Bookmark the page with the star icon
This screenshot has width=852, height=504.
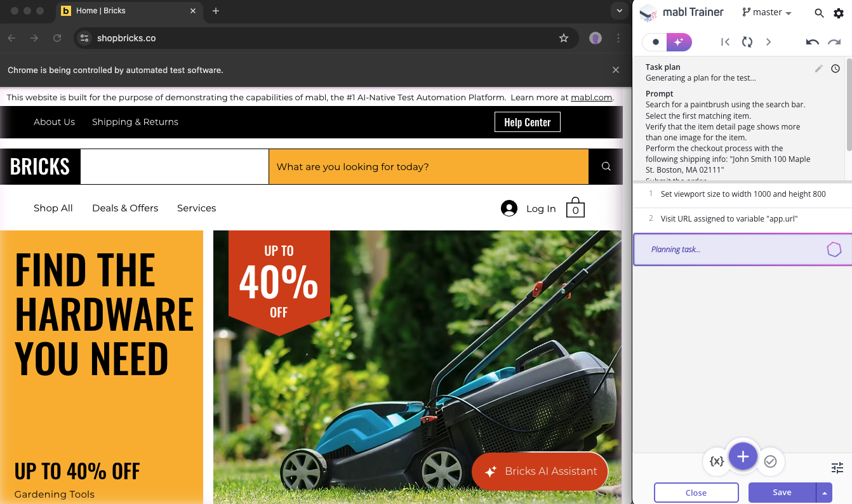563,38
